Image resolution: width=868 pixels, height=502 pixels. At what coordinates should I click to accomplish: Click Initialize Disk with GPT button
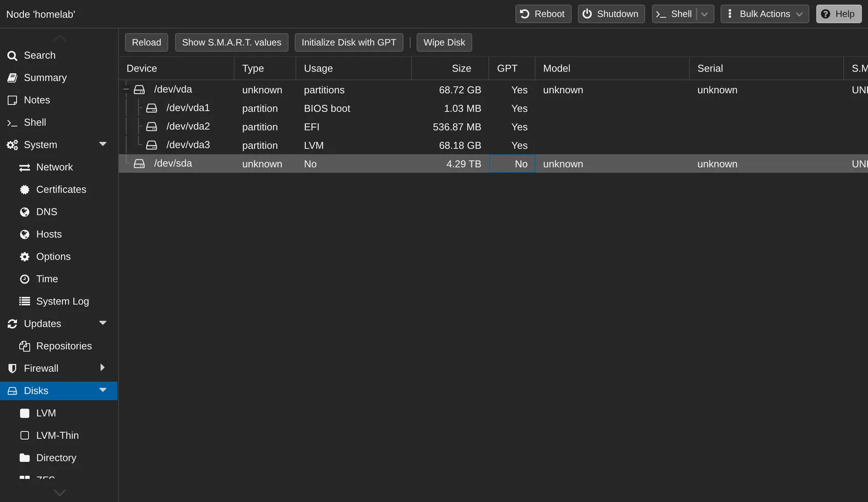(349, 43)
